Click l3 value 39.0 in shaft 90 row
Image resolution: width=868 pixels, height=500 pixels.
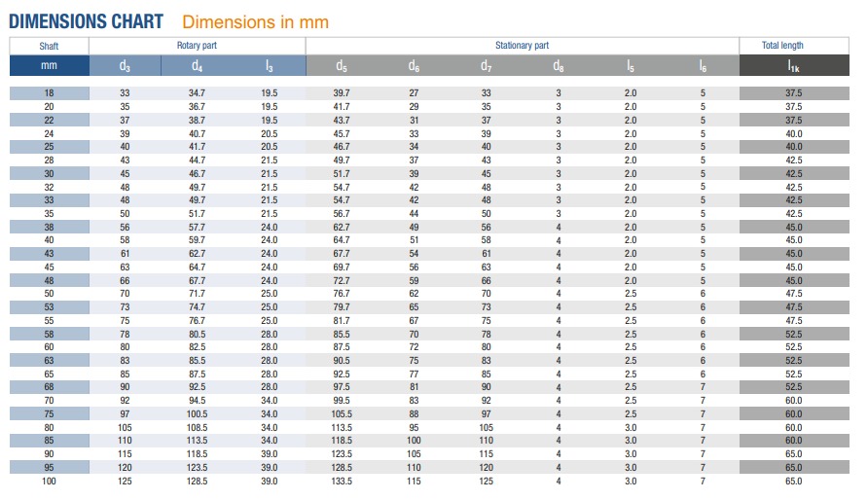tap(269, 454)
